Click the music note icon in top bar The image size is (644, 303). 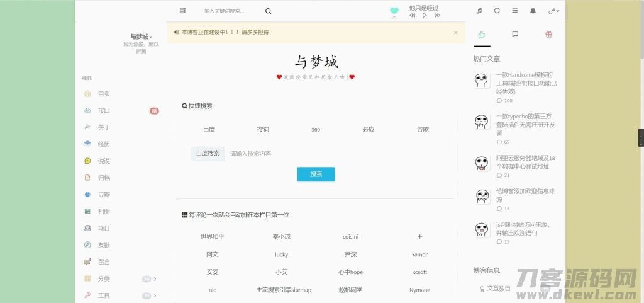[x=479, y=11]
